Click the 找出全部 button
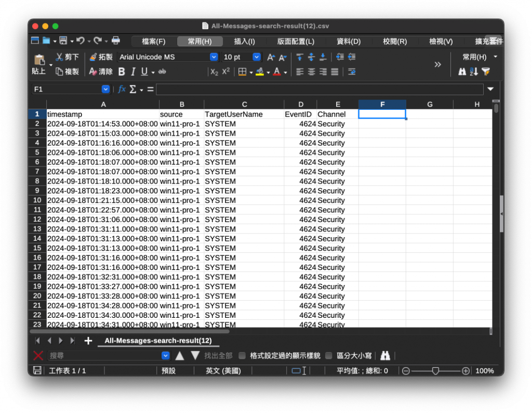532x413 pixels. (218, 356)
